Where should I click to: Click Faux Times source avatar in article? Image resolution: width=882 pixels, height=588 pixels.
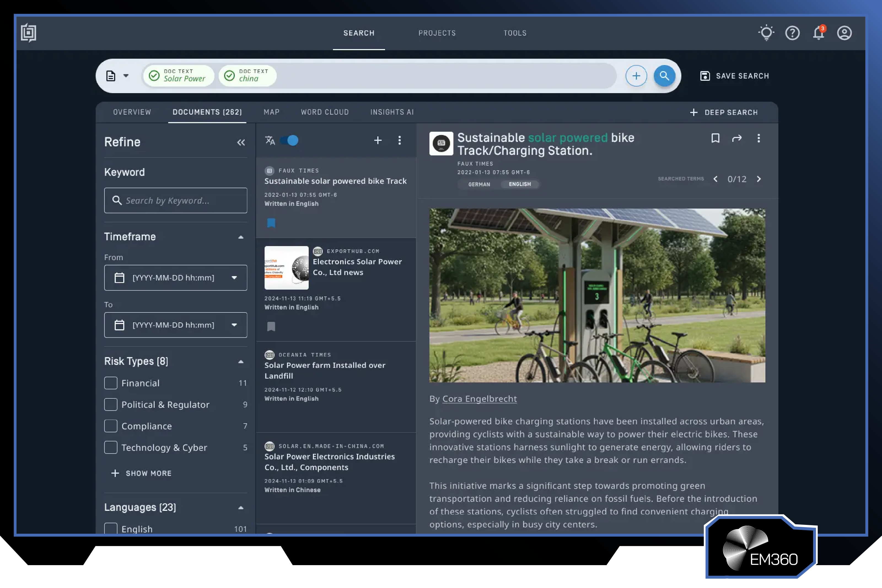pyautogui.click(x=441, y=143)
